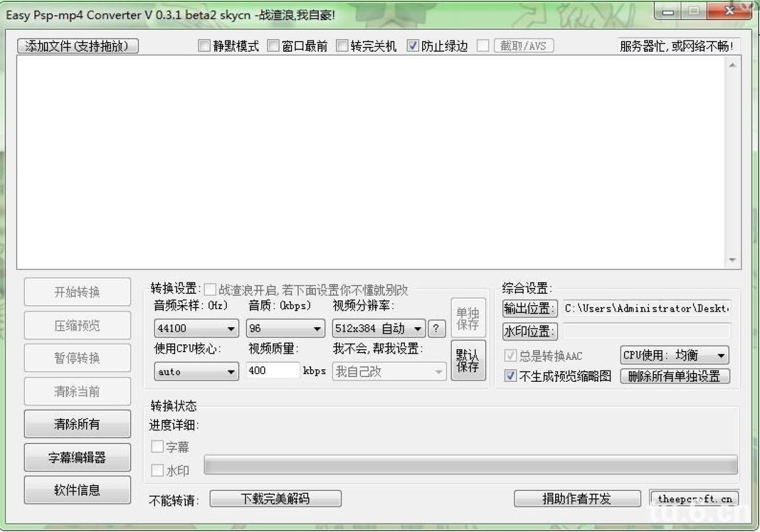The height and width of the screenshot is (532, 760).
Task: Open 软件信息 software information
Action: [x=77, y=489]
